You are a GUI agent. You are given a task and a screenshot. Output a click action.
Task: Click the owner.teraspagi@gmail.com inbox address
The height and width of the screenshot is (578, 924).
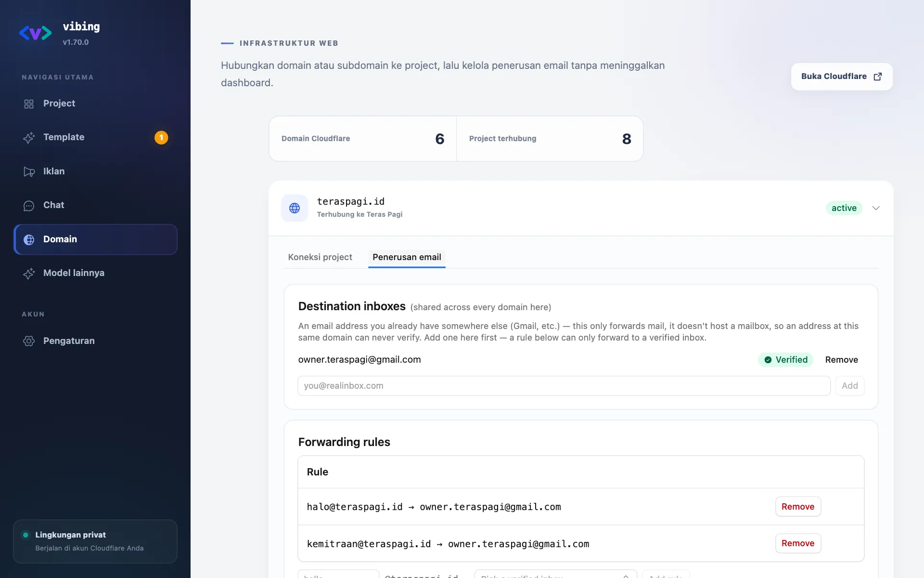pyautogui.click(x=359, y=360)
